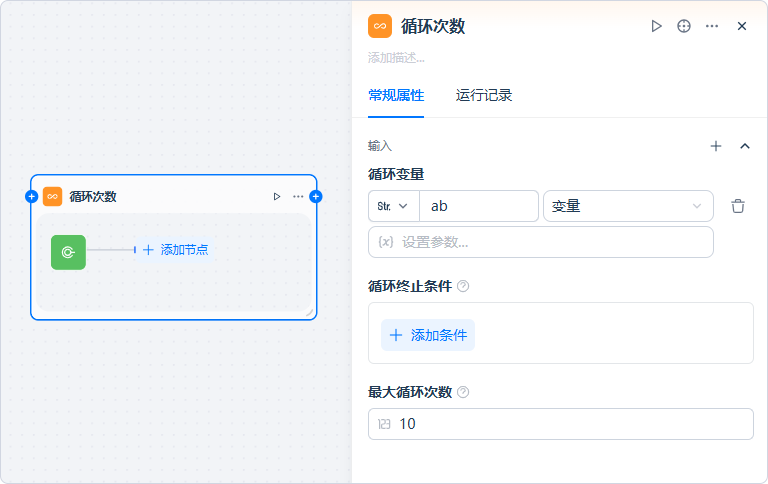Close the 循环次数 properties panel
Screen dimensions: 768x484
coord(741,26)
